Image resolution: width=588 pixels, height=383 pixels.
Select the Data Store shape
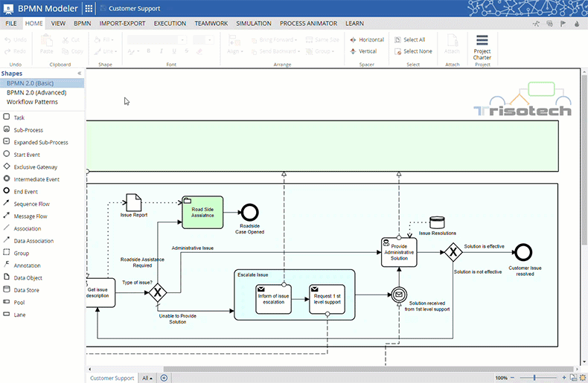pyautogui.click(x=26, y=291)
